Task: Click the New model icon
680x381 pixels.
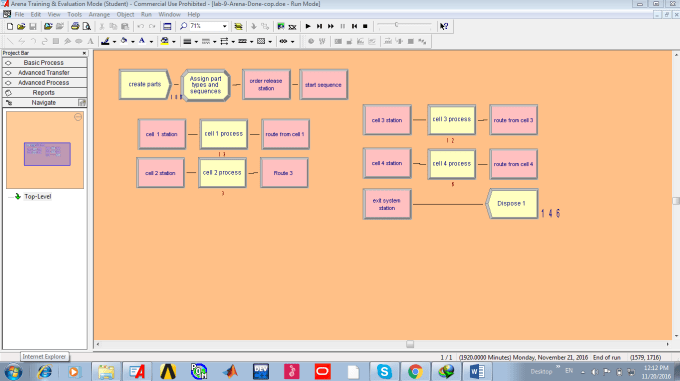Action: pos(10,26)
